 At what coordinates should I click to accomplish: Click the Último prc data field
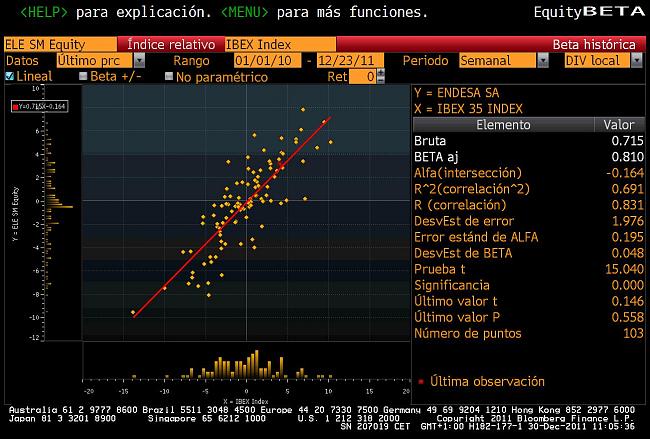pyautogui.click(x=95, y=61)
